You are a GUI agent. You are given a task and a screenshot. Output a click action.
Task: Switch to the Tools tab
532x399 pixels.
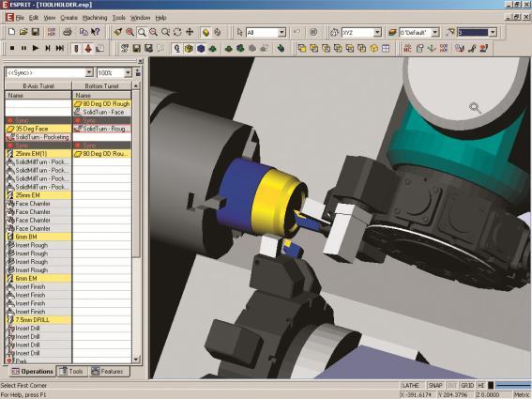[x=71, y=372]
